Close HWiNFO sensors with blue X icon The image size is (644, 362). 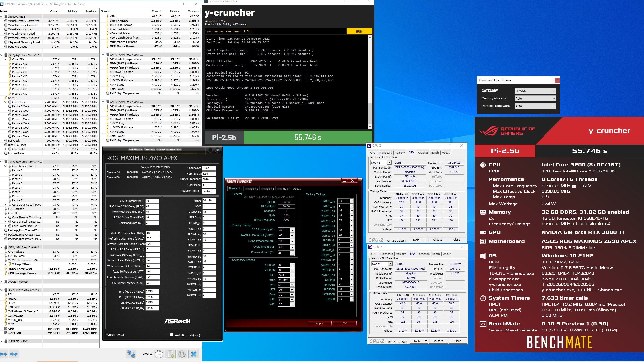click(x=194, y=354)
